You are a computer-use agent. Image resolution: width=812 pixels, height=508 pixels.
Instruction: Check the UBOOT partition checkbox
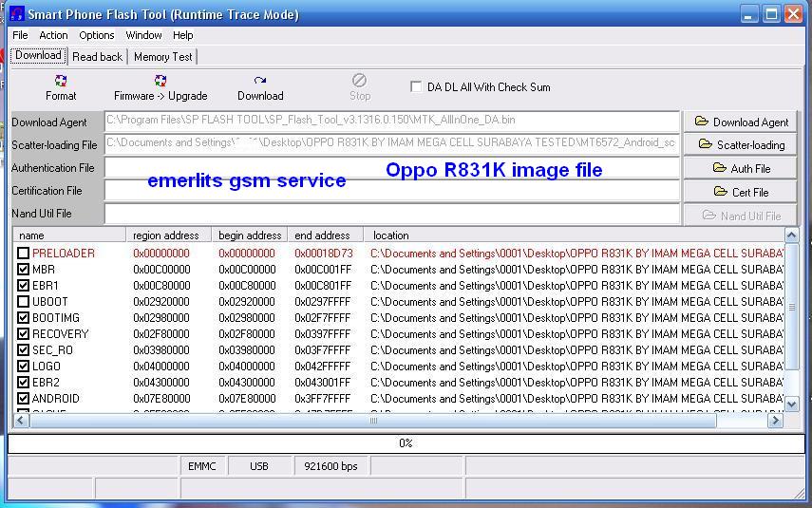(23, 301)
